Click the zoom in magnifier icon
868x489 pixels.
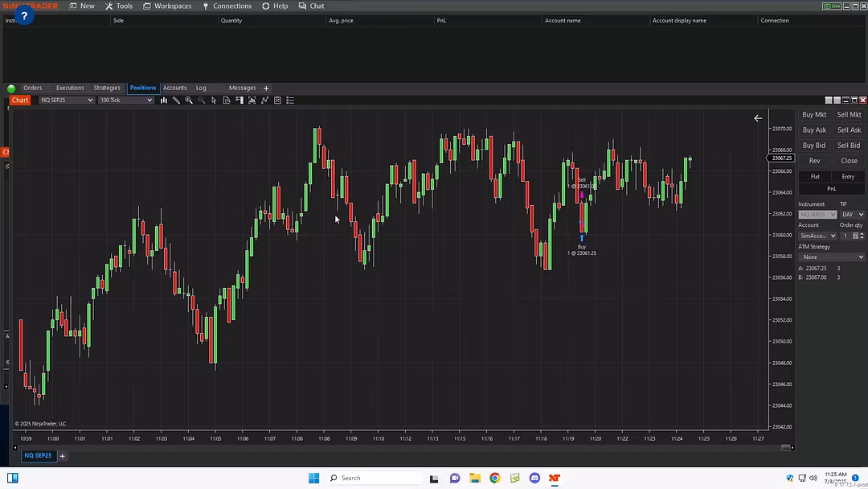[x=189, y=101]
